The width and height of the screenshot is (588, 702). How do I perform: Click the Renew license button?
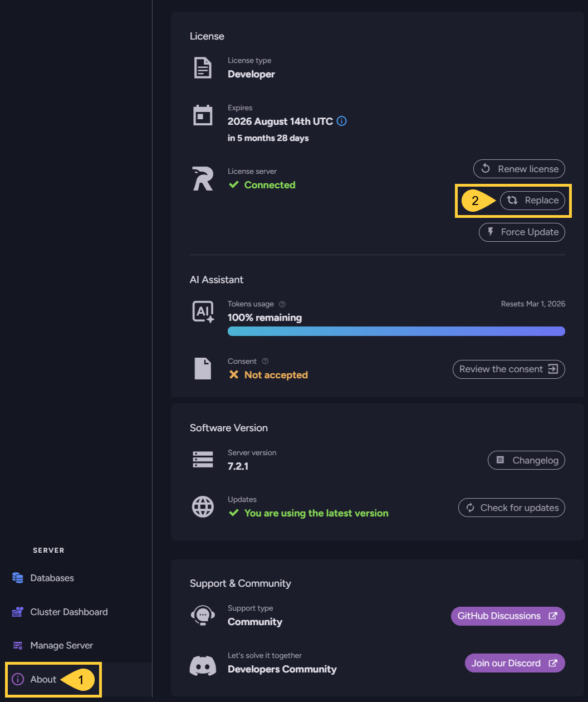(519, 169)
